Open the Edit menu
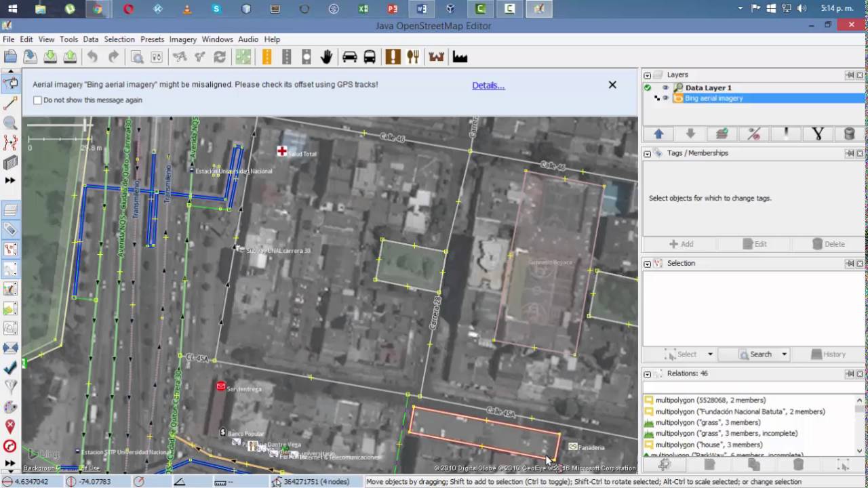868x488 pixels. 26,39
